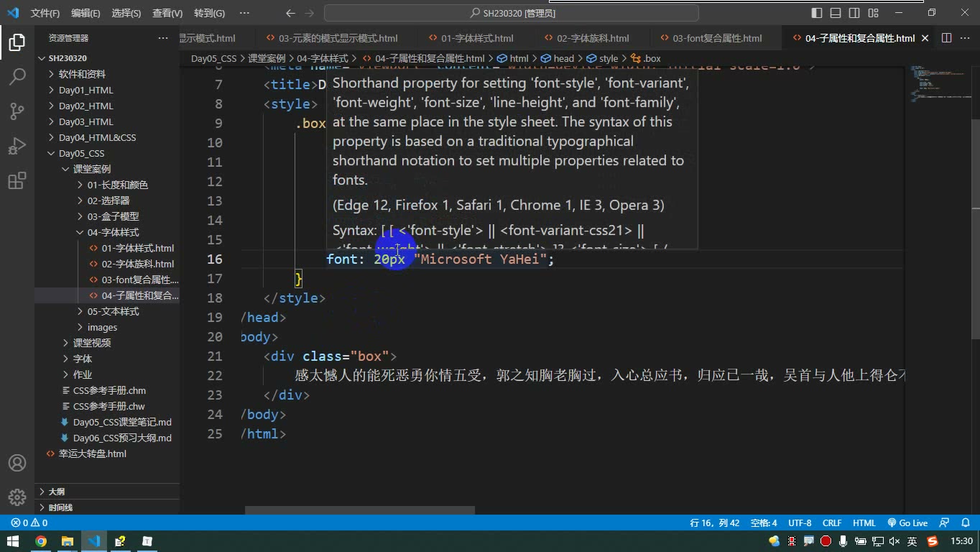Change the CRLF end of line sequence
Viewport: 980px width, 552px height.
click(832, 523)
